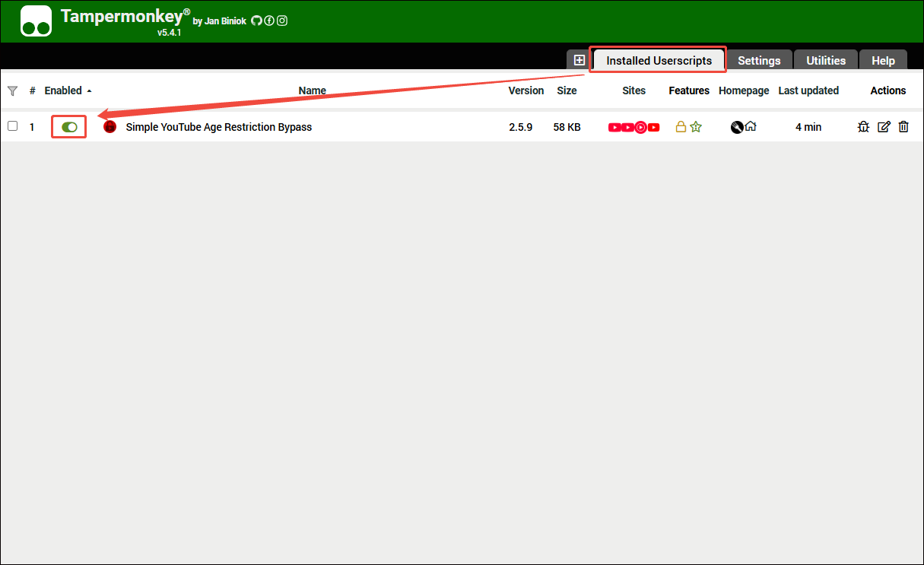Sort by the Name column header
Viewport: 924px width, 565px height.
click(x=312, y=90)
